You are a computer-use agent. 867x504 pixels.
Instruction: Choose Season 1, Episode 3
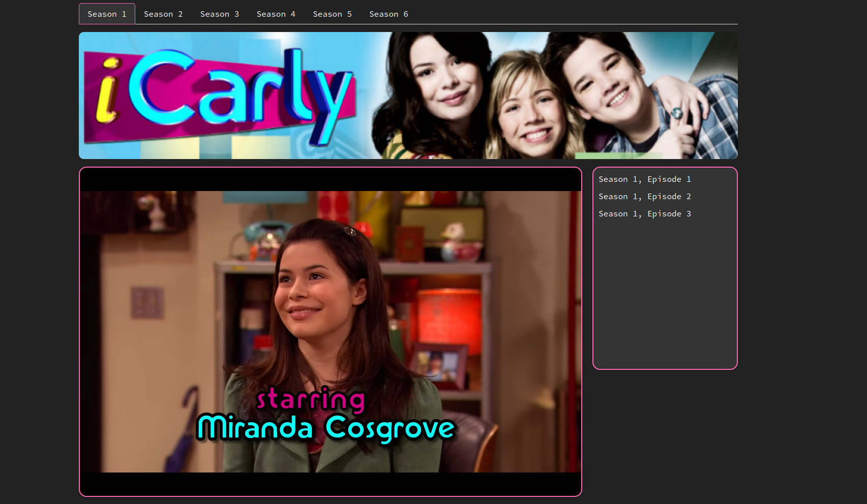645,214
